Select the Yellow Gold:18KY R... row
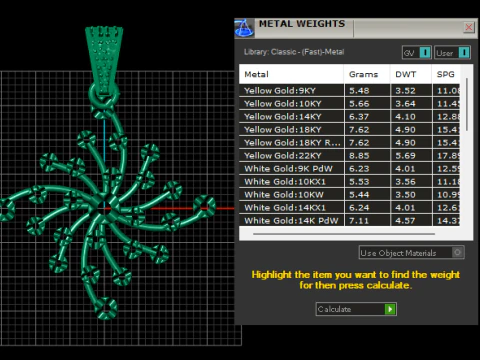The image size is (480, 360). (349, 143)
